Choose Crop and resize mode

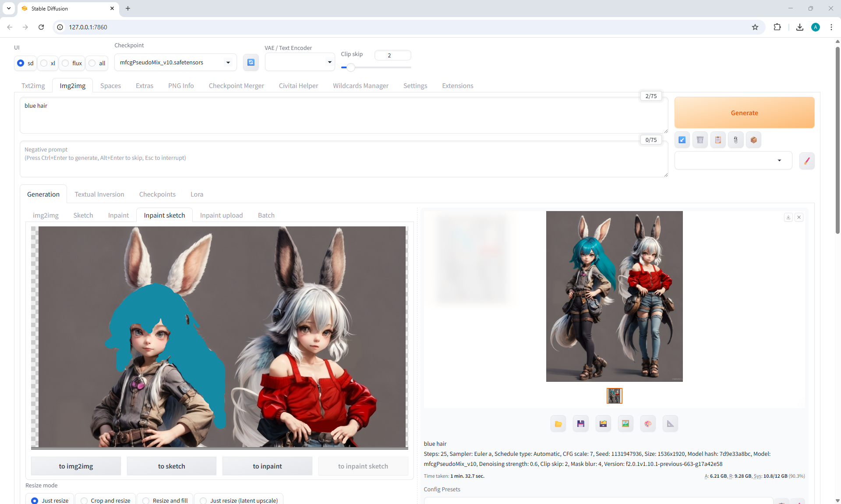85,500
